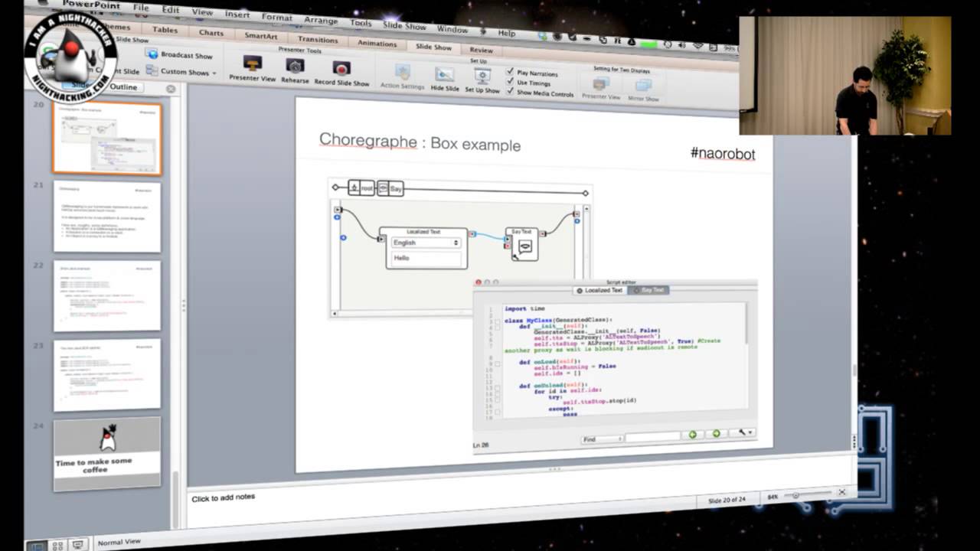The image size is (980, 551).
Task: Click the Action Settings icon
Action: point(403,72)
